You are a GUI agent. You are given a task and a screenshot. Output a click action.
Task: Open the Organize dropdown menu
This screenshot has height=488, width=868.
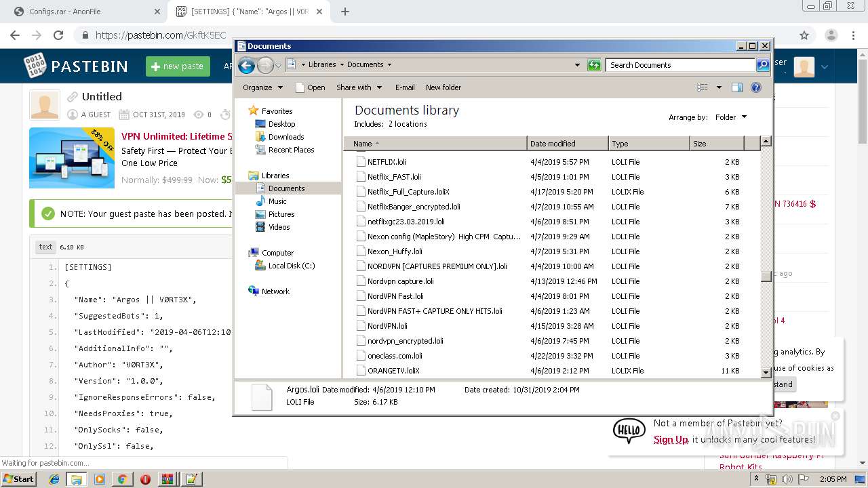[x=262, y=87]
